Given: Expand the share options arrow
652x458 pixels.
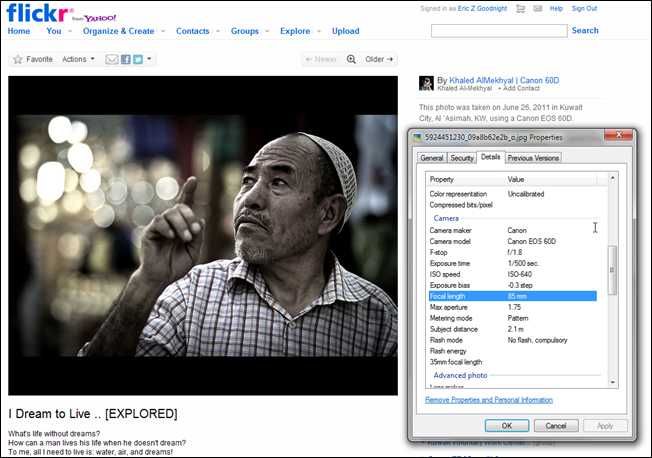Looking at the screenshot, I should 149,59.
